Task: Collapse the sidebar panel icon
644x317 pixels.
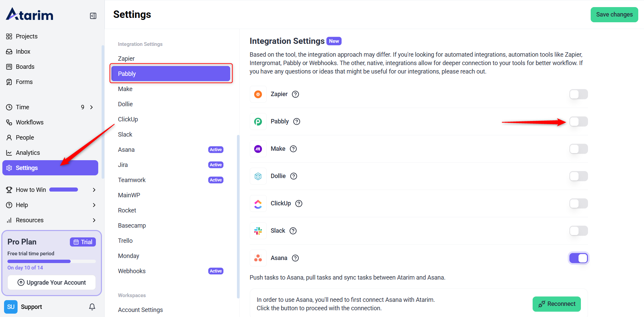Action: [93, 16]
